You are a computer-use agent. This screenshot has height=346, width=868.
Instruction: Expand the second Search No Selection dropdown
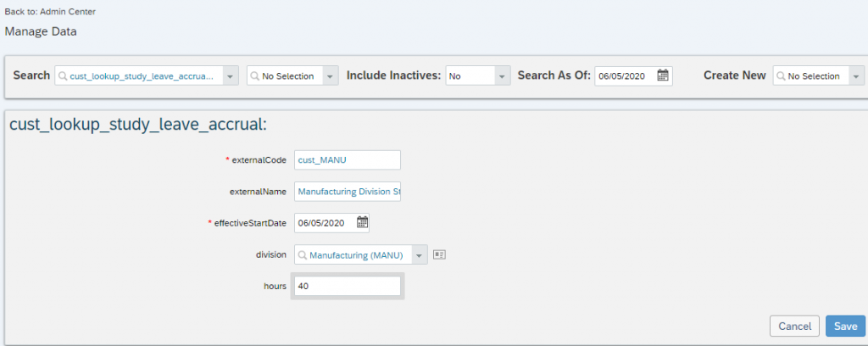330,76
